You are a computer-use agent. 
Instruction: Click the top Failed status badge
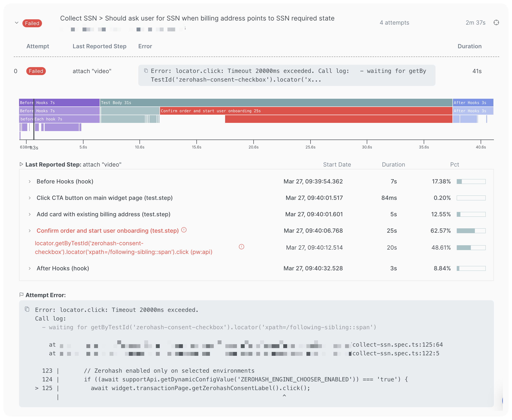32,23
